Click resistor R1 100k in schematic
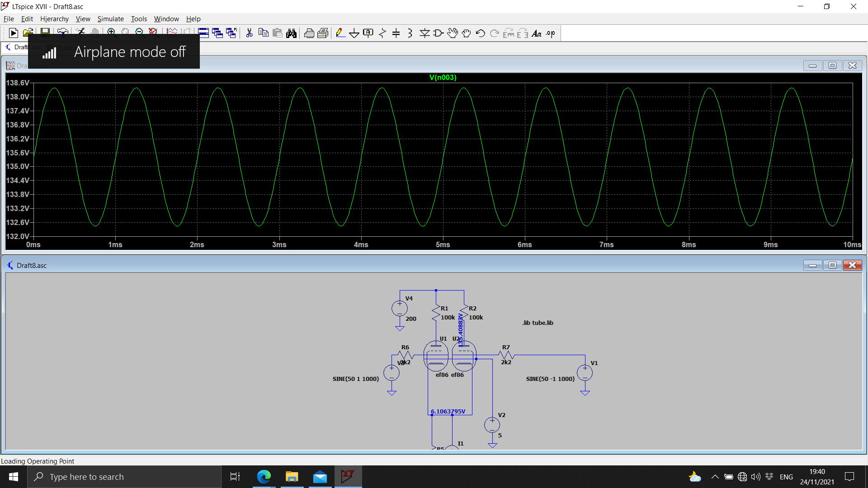Screen dimensions: 868x488 tap(436, 313)
